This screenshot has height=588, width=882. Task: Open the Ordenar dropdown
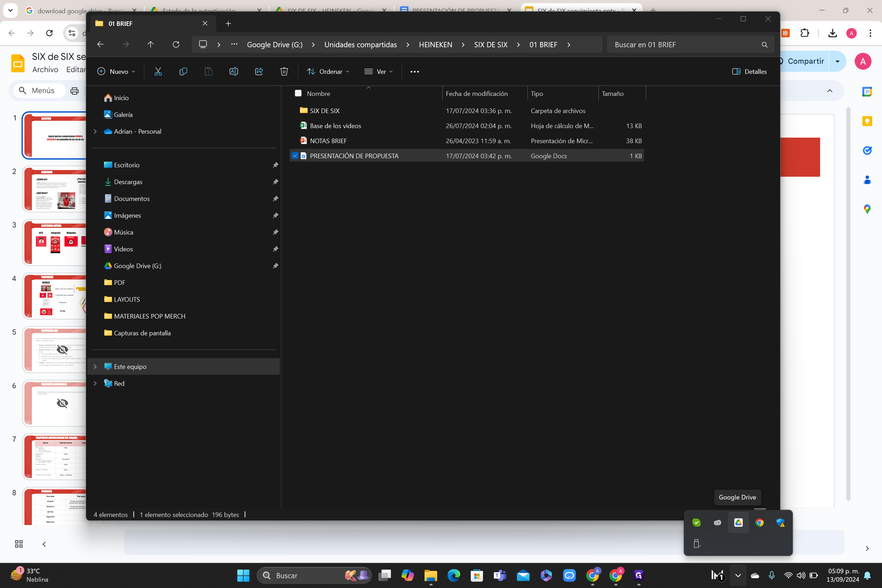tap(328, 72)
